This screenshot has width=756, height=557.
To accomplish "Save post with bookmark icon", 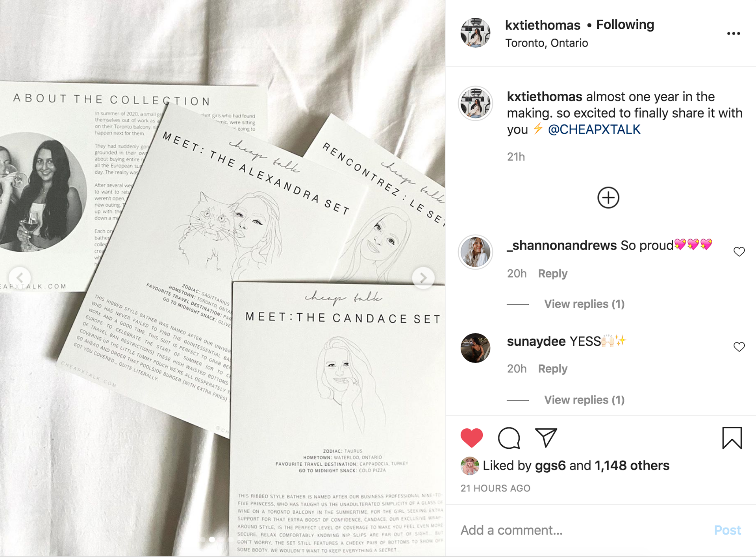I will coord(732,438).
